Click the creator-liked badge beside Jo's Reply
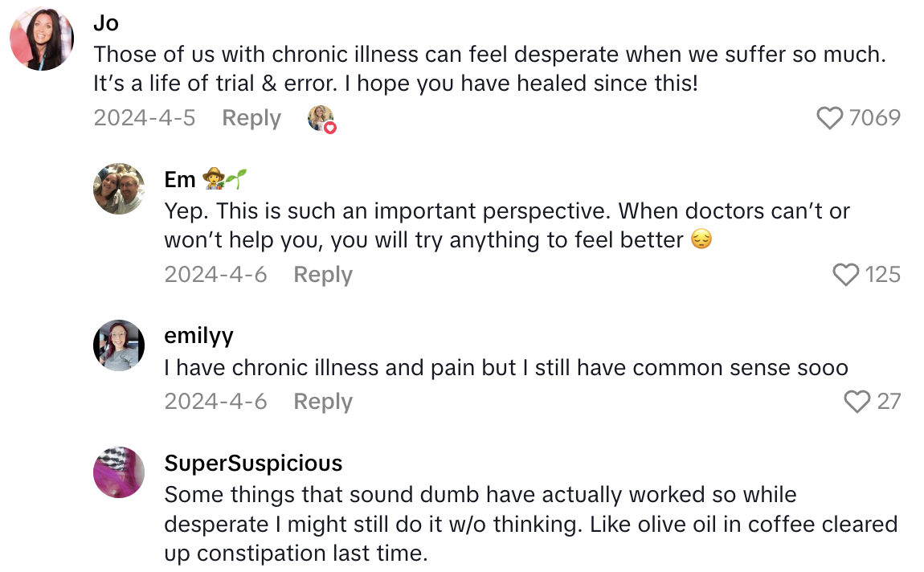 pos(321,117)
